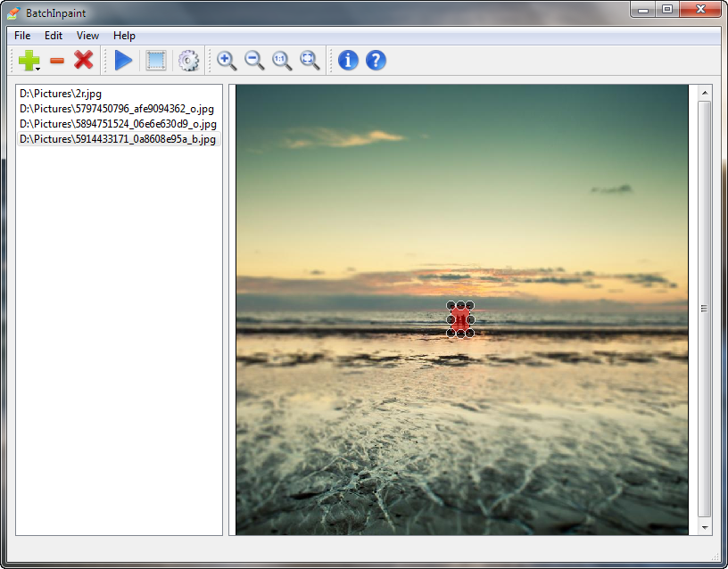Image resolution: width=728 pixels, height=569 pixels.
Task: Select the 5894751524_06e6e630d9_o.jpg file entry
Action: [x=118, y=124]
